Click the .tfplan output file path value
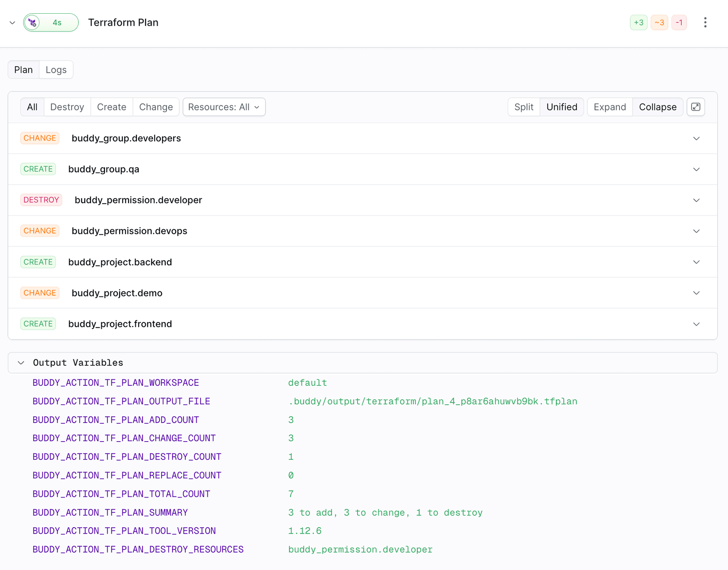This screenshot has height=570, width=728. 433,401
